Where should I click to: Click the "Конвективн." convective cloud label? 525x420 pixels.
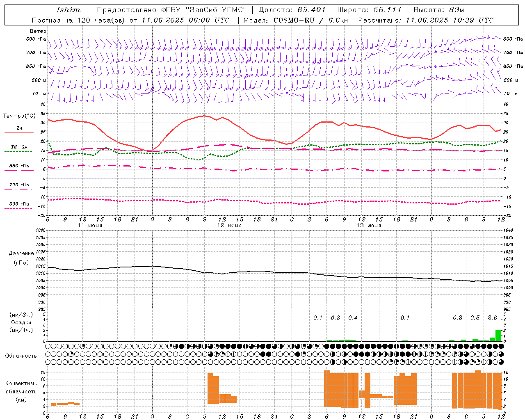21,383
